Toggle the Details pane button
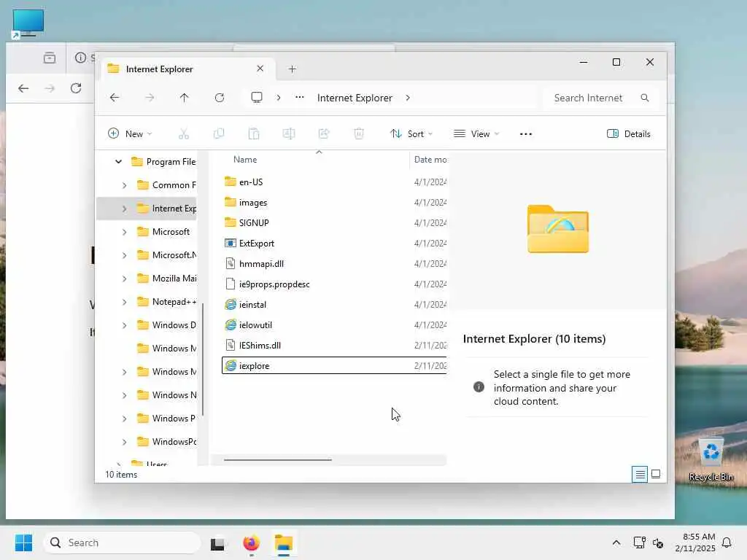The image size is (747, 560). click(x=629, y=134)
